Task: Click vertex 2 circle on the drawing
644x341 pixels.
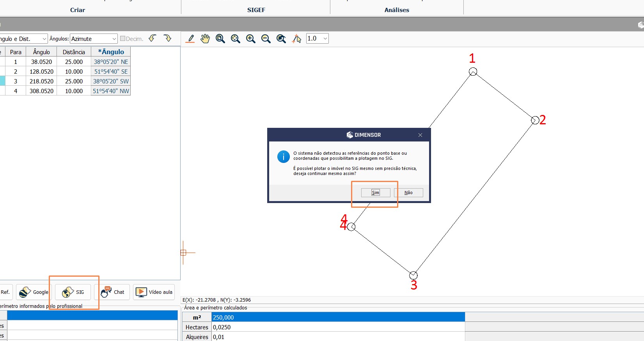Action: point(535,120)
